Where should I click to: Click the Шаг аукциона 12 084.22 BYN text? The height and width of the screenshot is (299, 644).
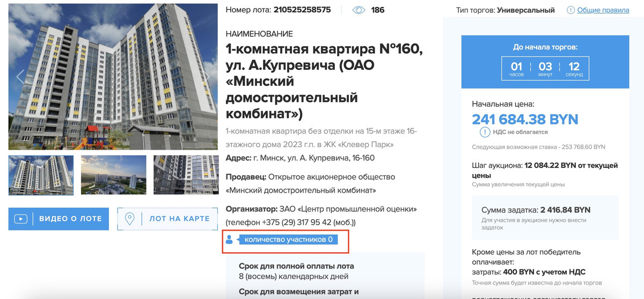(x=545, y=170)
